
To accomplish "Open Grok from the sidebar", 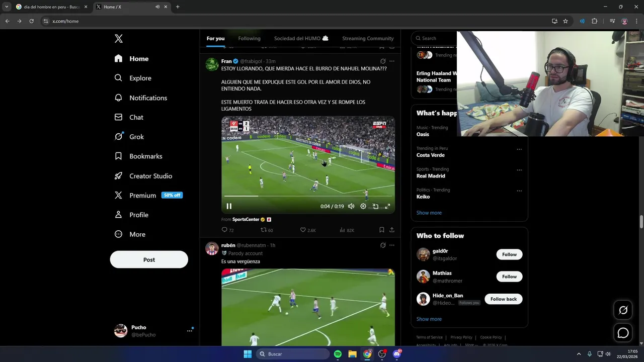I will click(x=129, y=137).
